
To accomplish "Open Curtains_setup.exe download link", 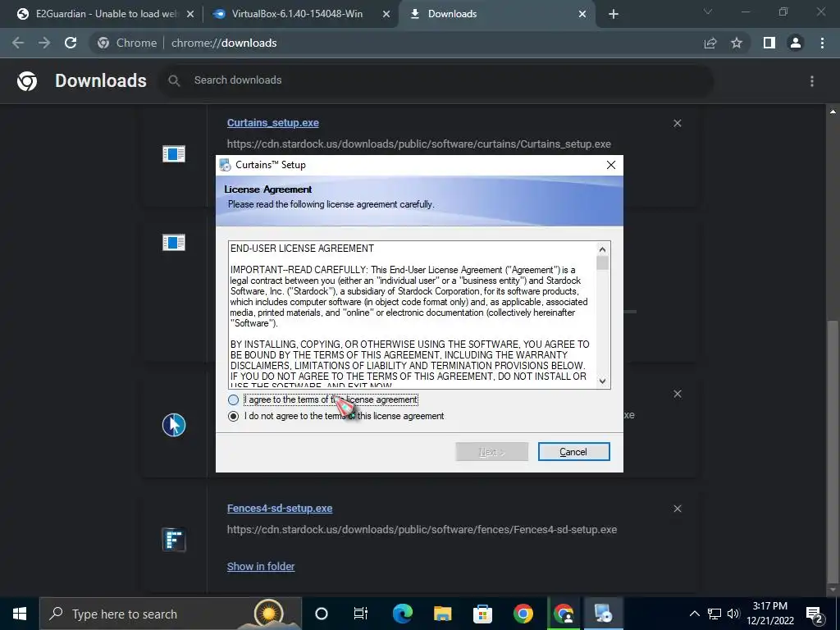I will [x=272, y=123].
